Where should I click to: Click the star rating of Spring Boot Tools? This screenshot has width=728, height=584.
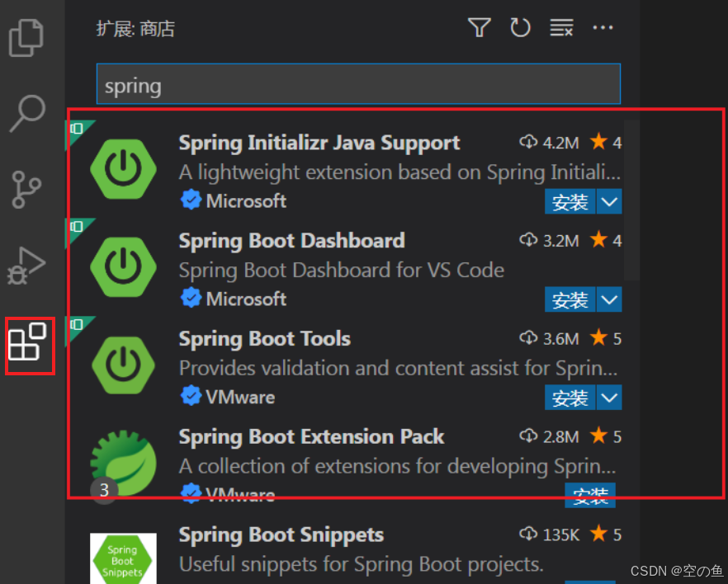click(606, 338)
